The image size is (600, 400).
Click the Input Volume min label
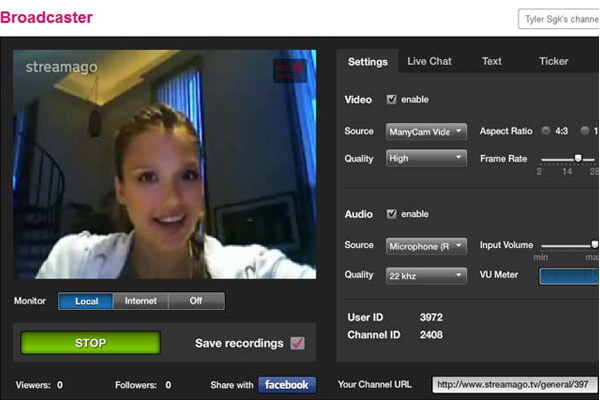pos(540,258)
